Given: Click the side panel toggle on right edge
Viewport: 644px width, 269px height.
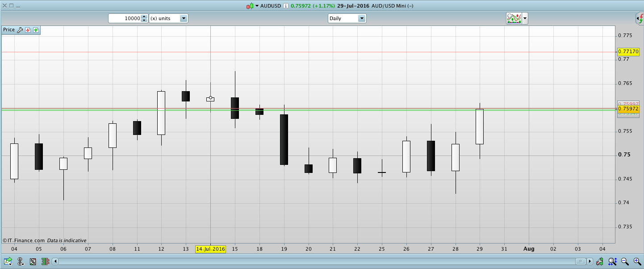Looking at the screenshot, I should [x=640, y=19].
